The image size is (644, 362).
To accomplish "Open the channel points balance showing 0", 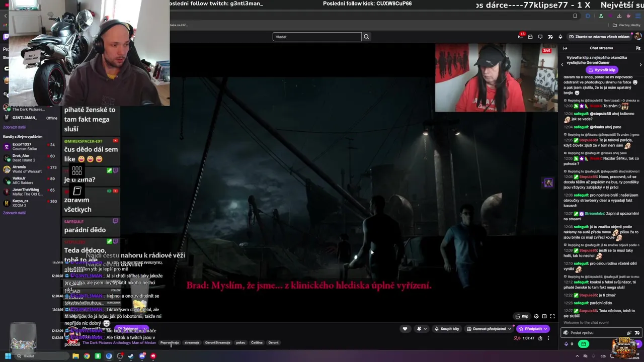I will (x=569, y=344).
